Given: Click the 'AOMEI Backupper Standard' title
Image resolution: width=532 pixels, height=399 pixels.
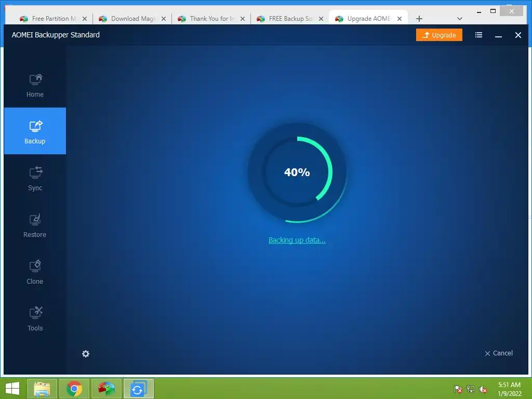Looking at the screenshot, I should (x=56, y=35).
